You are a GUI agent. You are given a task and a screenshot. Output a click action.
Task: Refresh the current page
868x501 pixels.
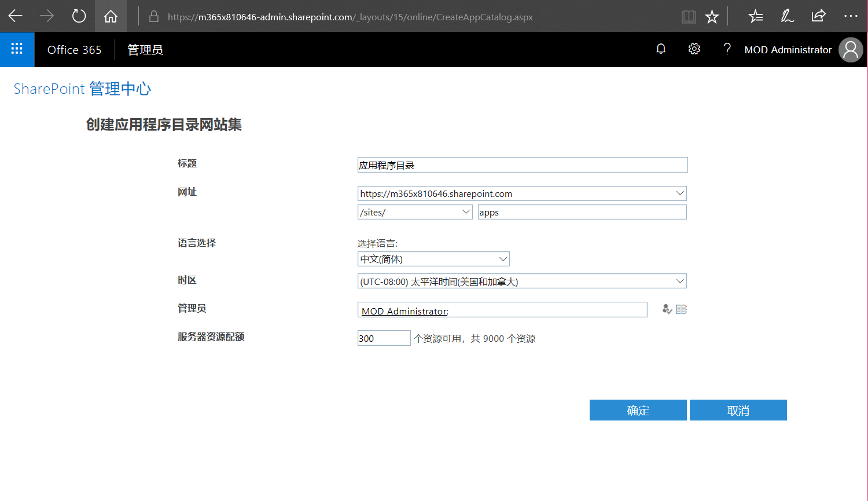tap(79, 16)
